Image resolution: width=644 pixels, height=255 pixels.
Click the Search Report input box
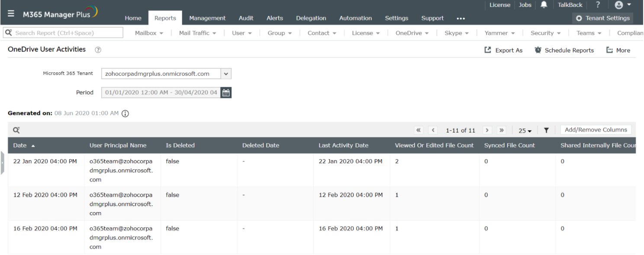click(x=63, y=33)
